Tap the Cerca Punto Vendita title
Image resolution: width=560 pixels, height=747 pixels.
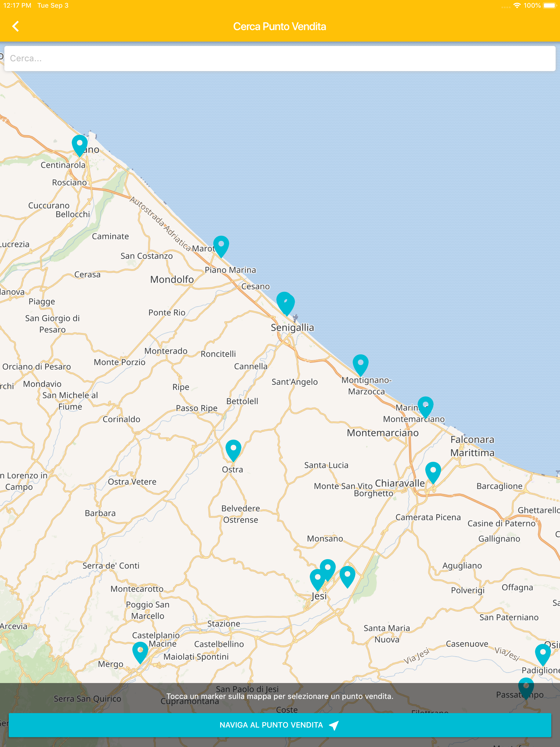[x=280, y=26]
